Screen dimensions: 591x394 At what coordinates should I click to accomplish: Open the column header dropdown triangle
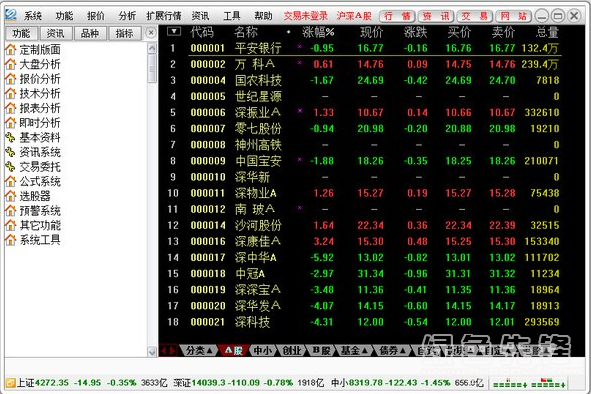pyautogui.click(x=174, y=32)
